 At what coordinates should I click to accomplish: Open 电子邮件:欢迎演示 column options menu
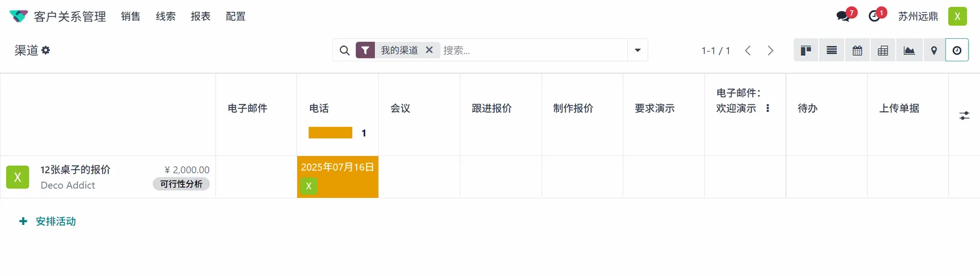(x=768, y=108)
